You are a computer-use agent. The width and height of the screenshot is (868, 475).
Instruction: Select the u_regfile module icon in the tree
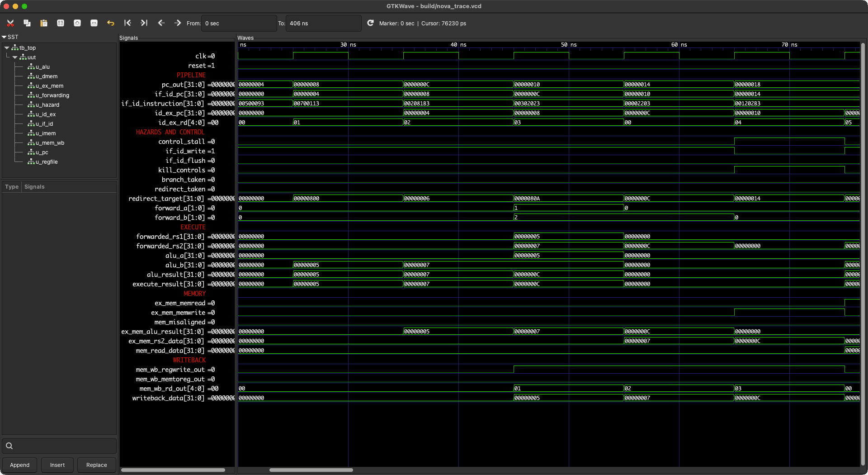(x=31, y=162)
